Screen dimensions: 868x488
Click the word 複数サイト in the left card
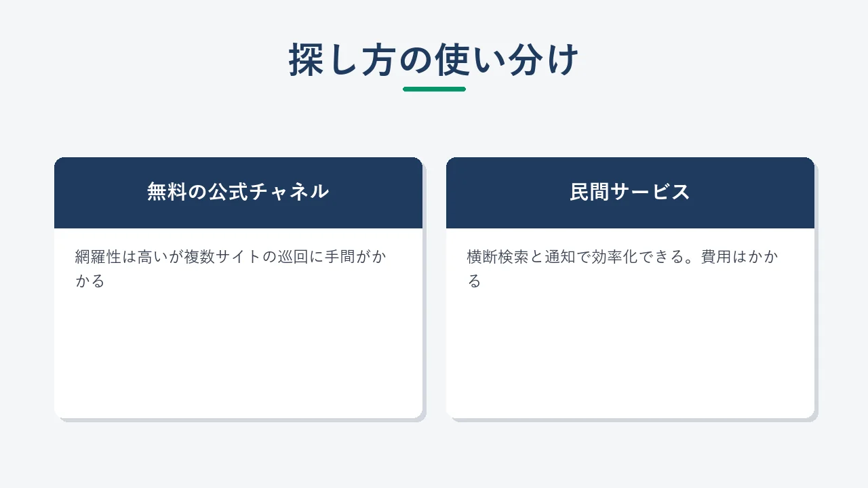coord(222,257)
